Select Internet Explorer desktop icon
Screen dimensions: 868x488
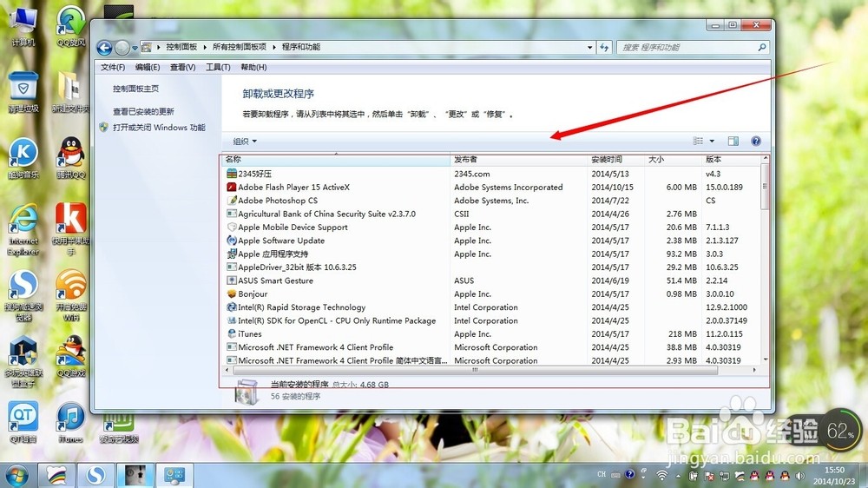[x=23, y=229]
